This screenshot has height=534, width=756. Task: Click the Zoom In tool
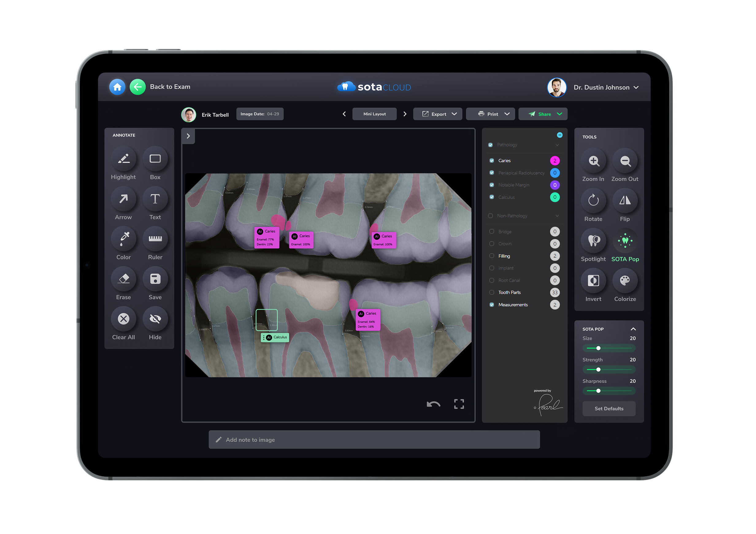(x=593, y=161)
